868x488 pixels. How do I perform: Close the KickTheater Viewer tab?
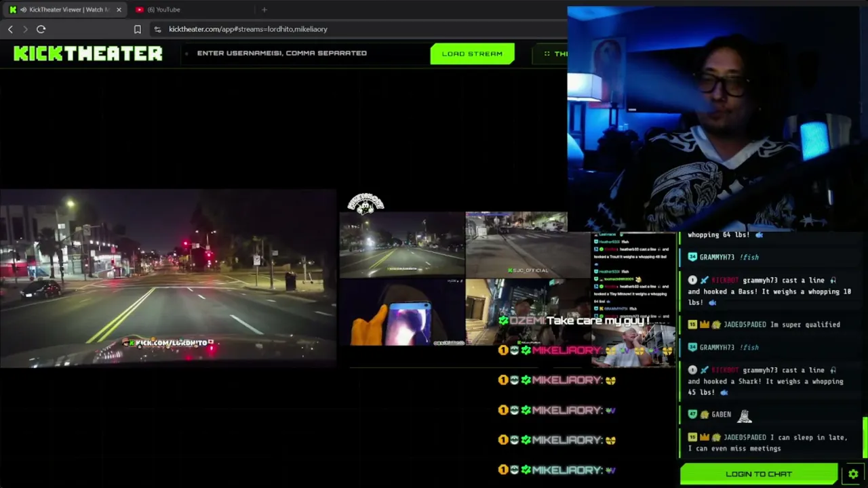pos(119,9)
